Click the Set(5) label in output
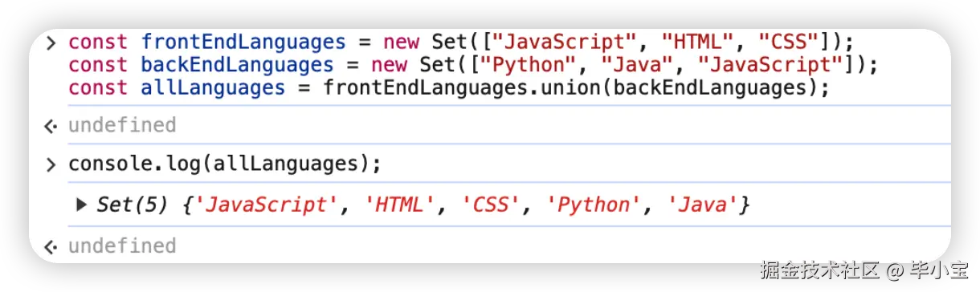Image resolution: width=980 pixels, height=292 pixels. 133,205
